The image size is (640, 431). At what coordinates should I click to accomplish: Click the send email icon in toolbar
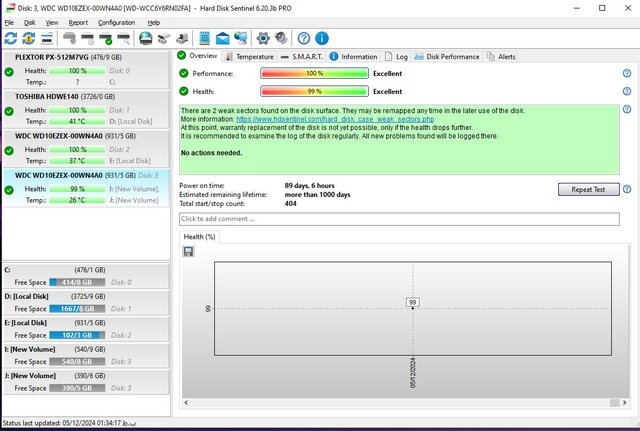(222, 38)
